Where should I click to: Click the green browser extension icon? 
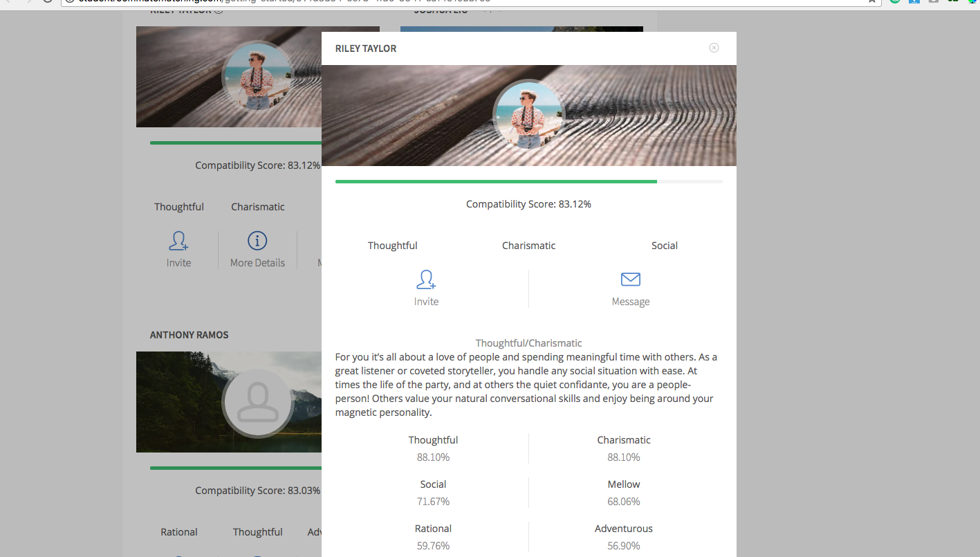[894, 2]
